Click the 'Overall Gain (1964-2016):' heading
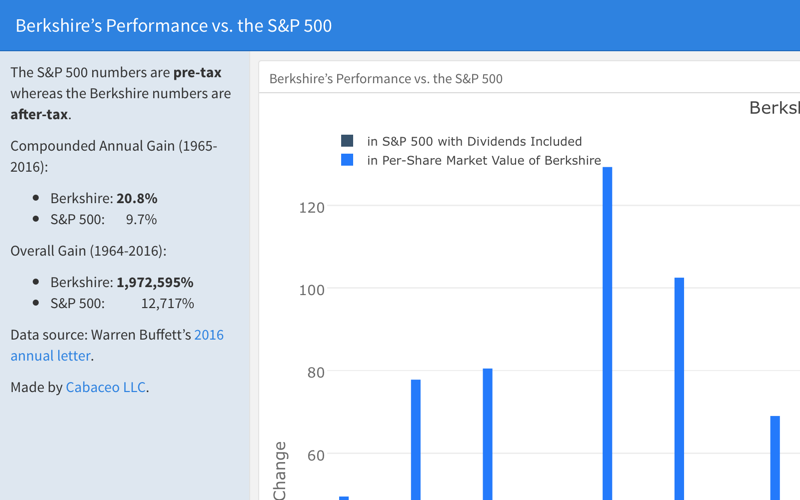Screen dimensions: 800x500 coord(88,251)
